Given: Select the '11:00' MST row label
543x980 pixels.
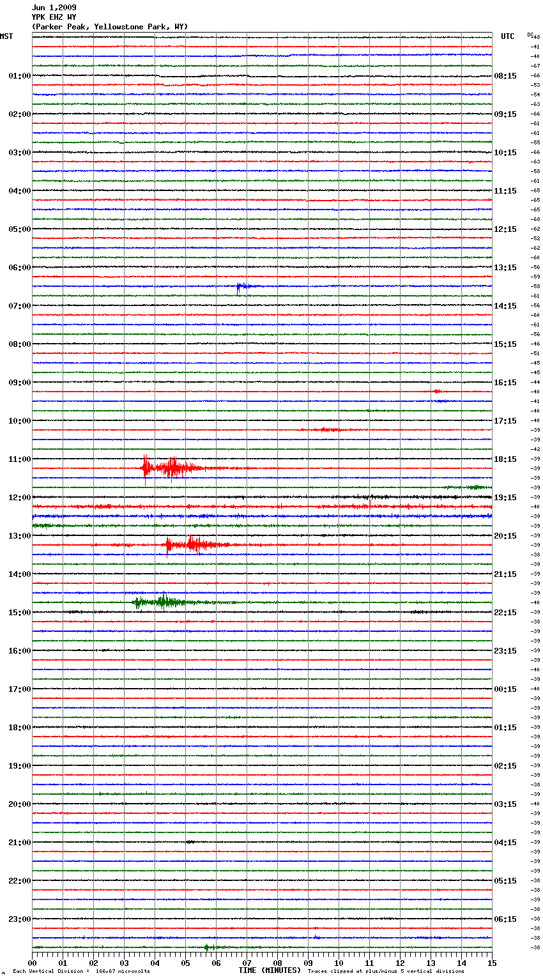Looking at the screenshot, I should [20, 459].
